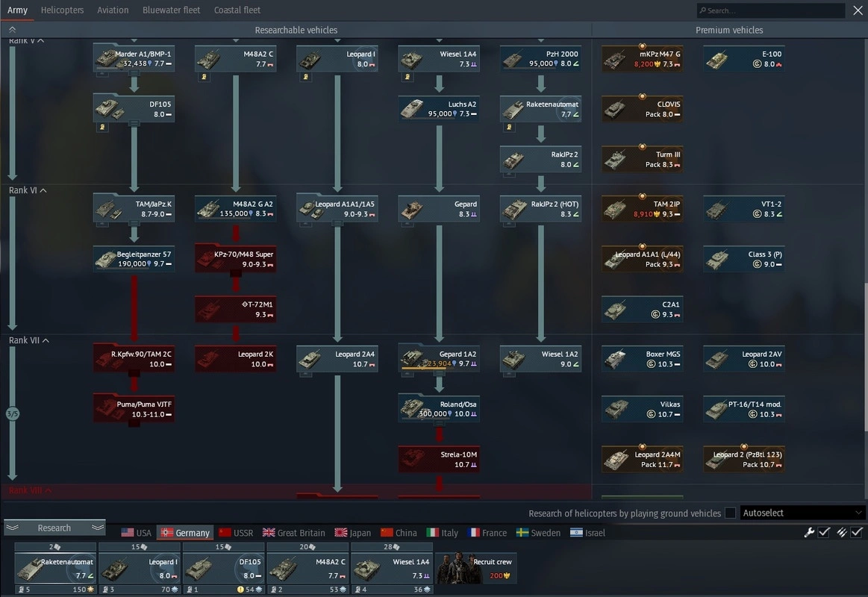Enable helicopter research by ground vehicles checkbox

point(730,513)
